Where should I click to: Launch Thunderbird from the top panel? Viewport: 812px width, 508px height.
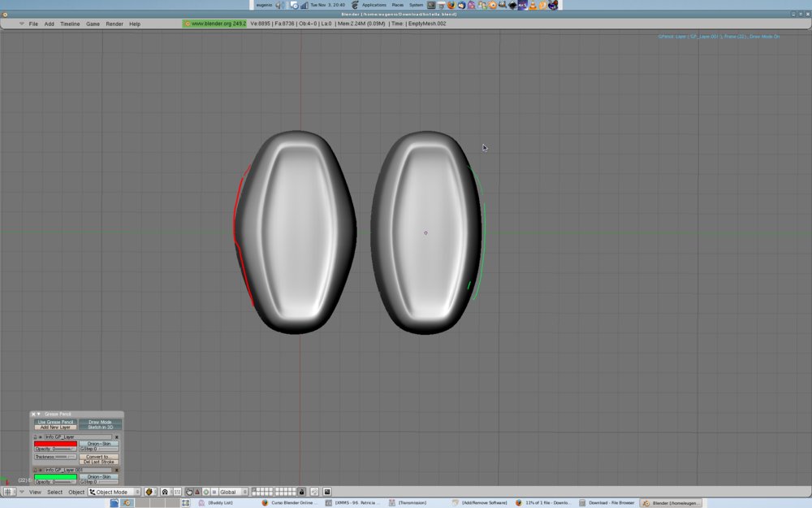tap(461, 5)
